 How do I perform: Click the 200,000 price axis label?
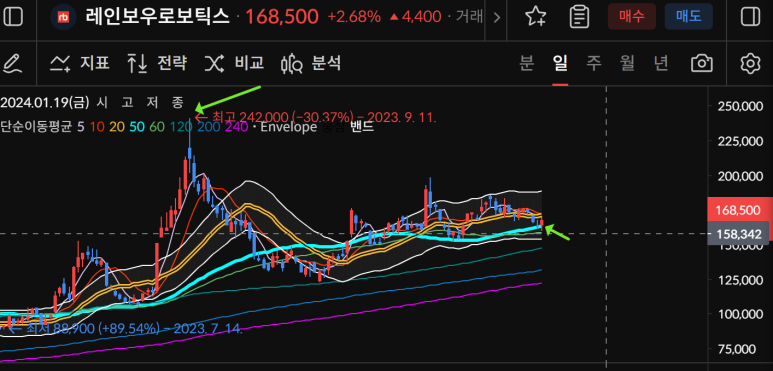[x=741, y=175]
